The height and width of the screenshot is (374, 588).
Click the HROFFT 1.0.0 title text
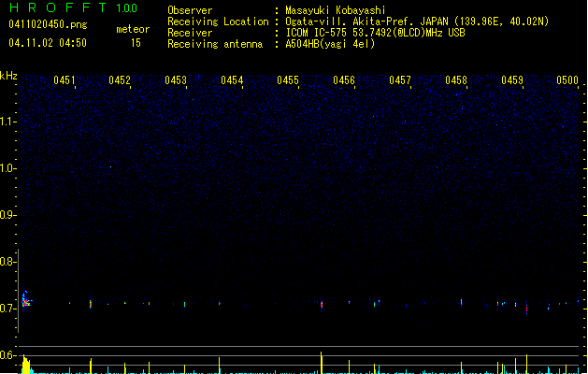(74, 7)
